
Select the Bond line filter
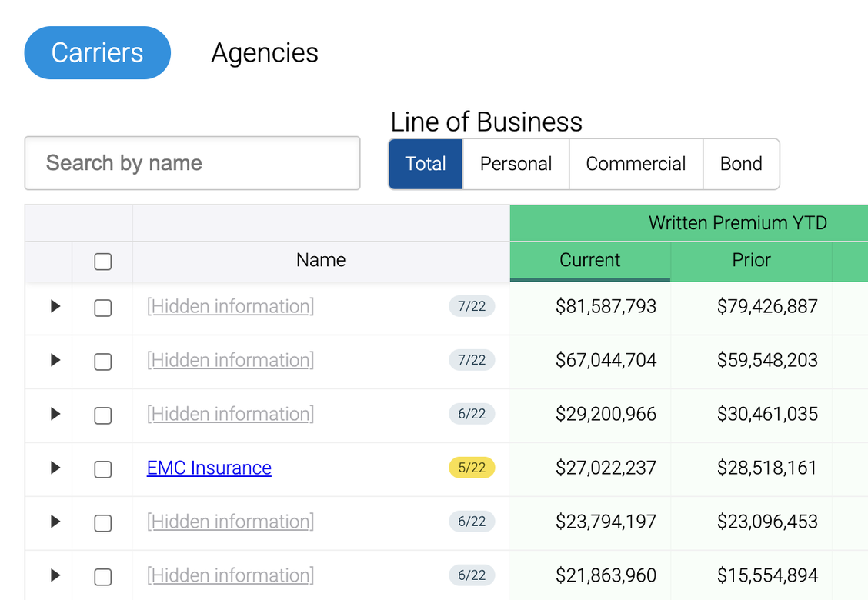click(x=741, y=164)
